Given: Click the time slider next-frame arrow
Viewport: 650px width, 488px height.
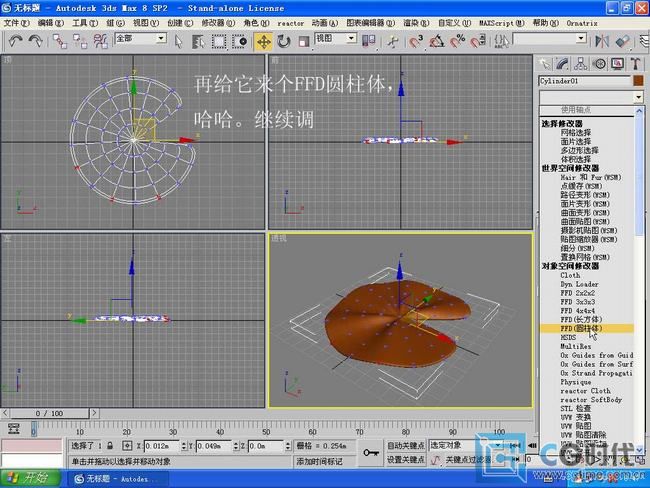Looking at the screenshot, I should (x=95, y=413).
